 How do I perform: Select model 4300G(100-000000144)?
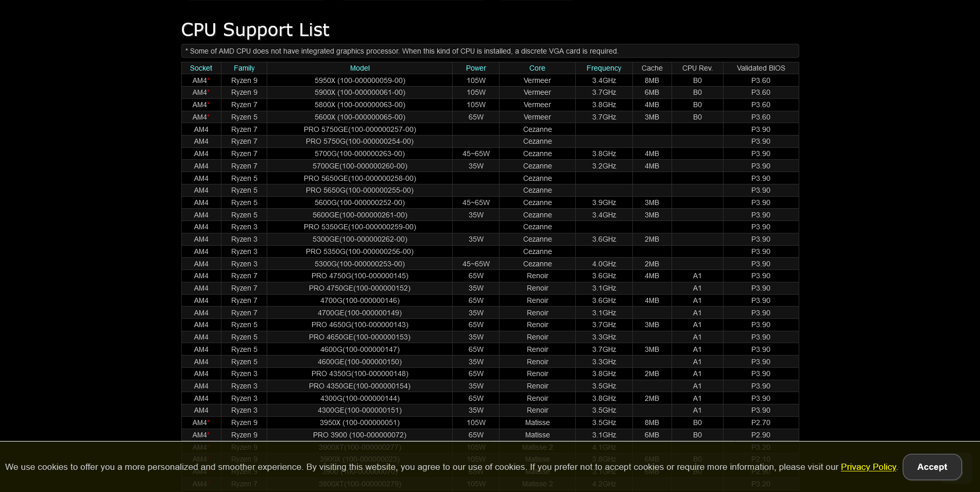point(360,398)
